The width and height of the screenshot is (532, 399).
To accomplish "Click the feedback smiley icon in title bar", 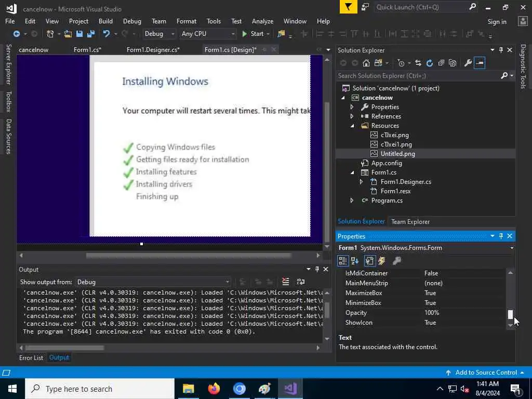I will point(365,7).
